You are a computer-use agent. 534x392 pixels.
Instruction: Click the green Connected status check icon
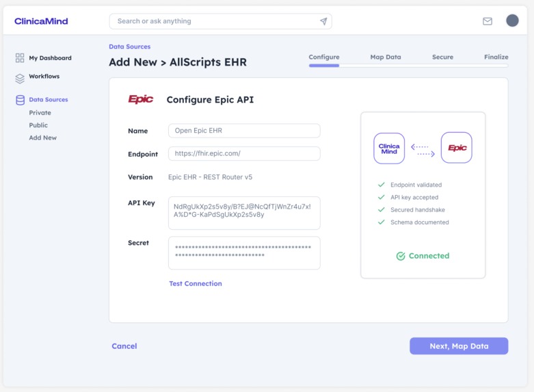(x=401, y=256)
